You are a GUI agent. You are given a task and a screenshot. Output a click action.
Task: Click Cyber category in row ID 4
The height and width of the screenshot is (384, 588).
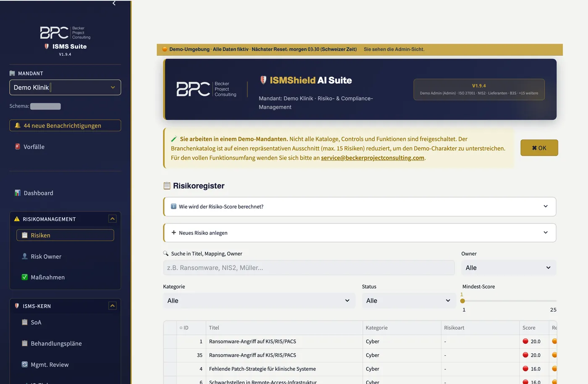tap(373, 369)
